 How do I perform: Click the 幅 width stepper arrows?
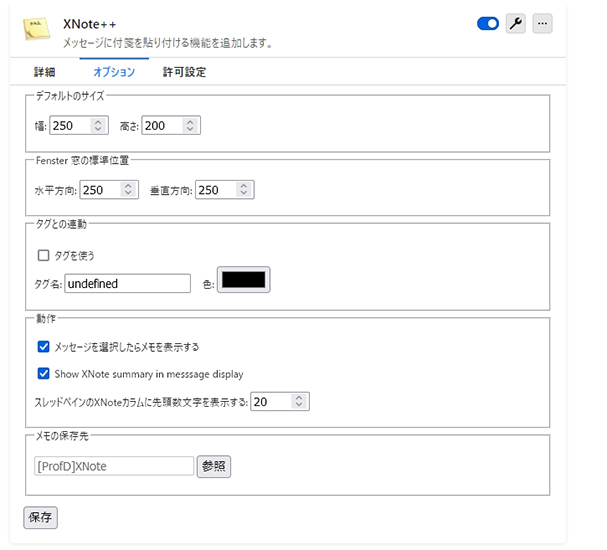point(98,126)
